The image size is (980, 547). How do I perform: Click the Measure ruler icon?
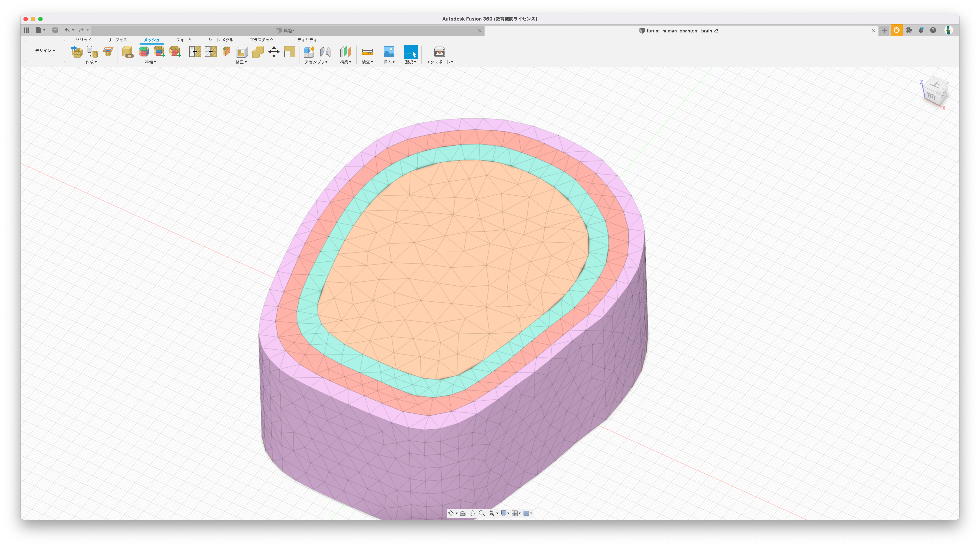(x=367, y=51)
